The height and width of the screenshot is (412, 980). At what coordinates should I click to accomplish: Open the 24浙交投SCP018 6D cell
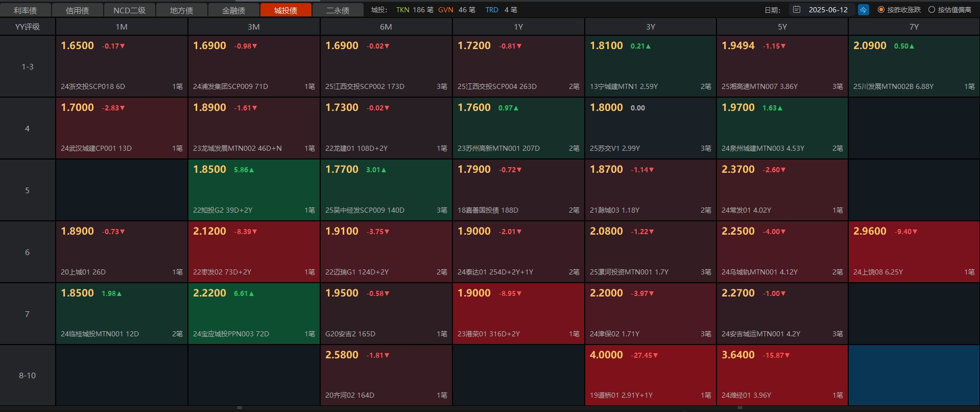click(x=122, y=66)
